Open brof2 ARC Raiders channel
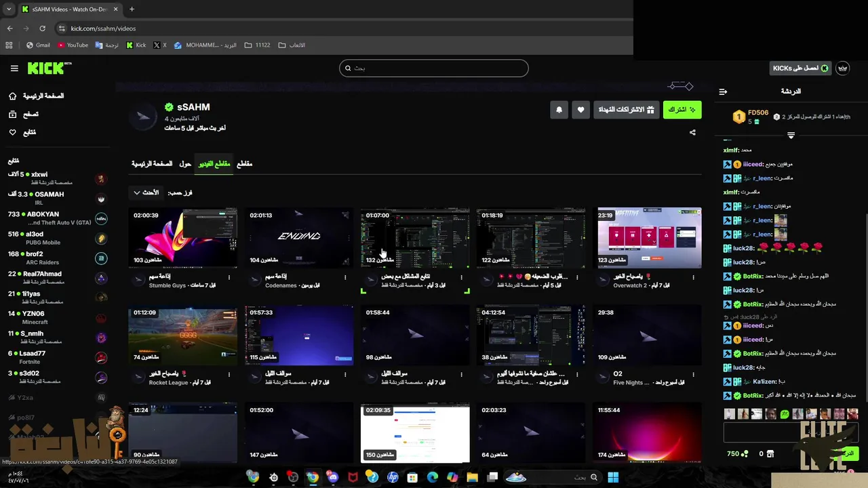 [57, 258]
